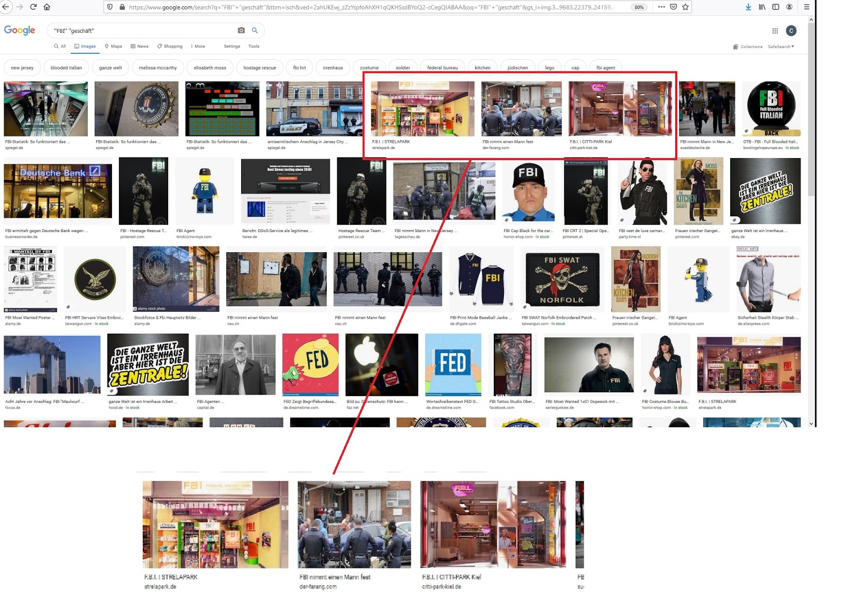Click the padlock site security icon
Image resolution: width=846 pixels, height=616 pixels.
click(x=122, y=7)
